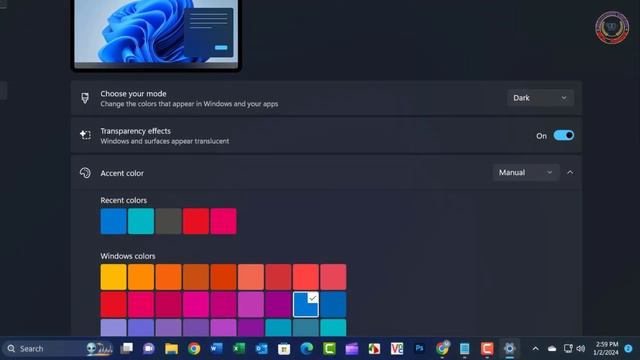Click the alien search highlight icon in Search box

click(99, 349)
